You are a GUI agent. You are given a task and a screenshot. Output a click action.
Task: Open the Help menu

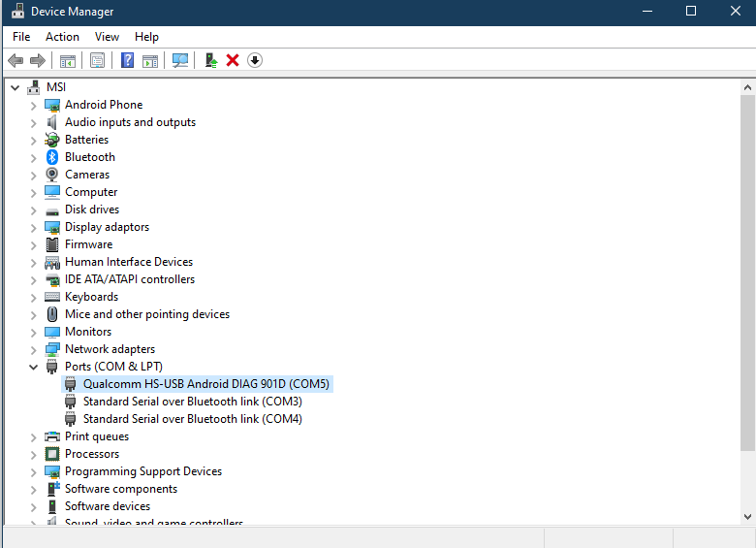click(146, 37)
